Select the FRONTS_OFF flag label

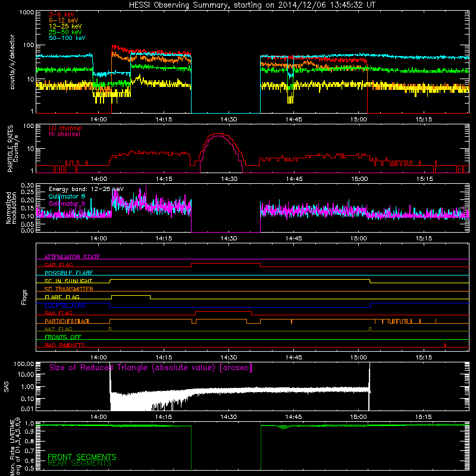pos(63,337)
